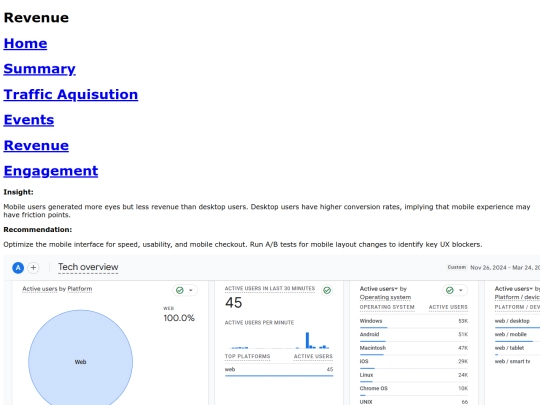Image resolution: width=540 pixels, height=405 pixels.
Task: Click the blue A segment avatar icon
Action: pyautogui.click(x=18, y=268)
